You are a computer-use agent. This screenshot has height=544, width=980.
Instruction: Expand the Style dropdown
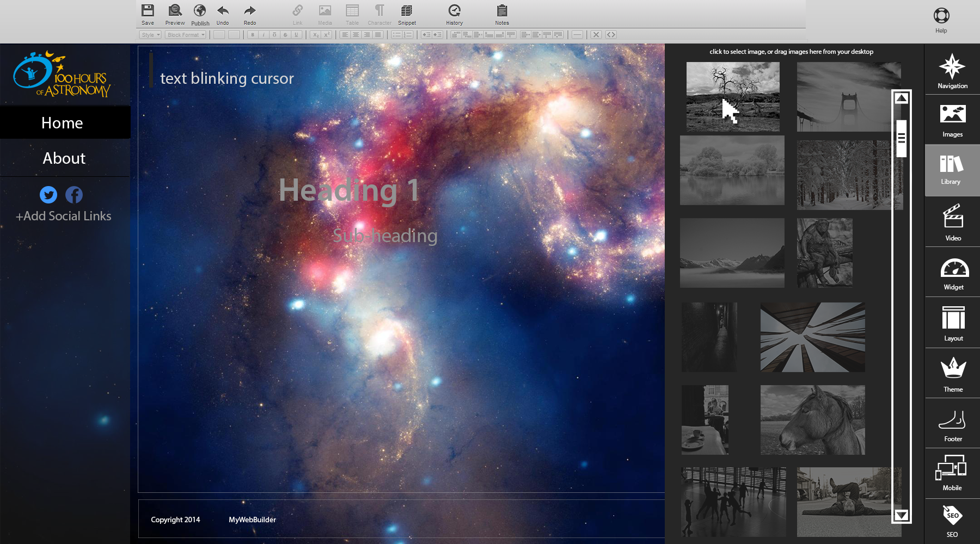coord(150,35)
